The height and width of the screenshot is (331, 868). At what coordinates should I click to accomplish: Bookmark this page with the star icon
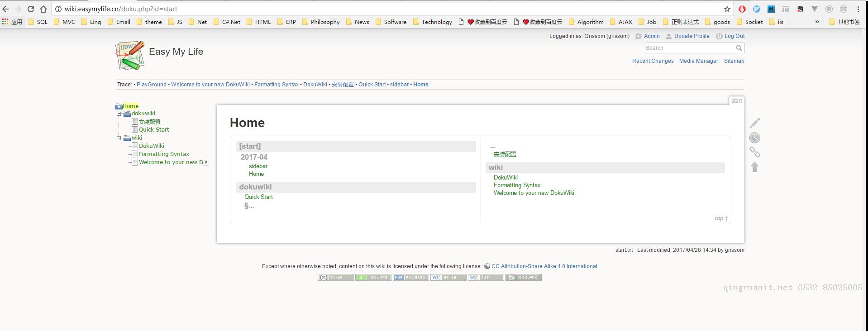pos(727,9)
